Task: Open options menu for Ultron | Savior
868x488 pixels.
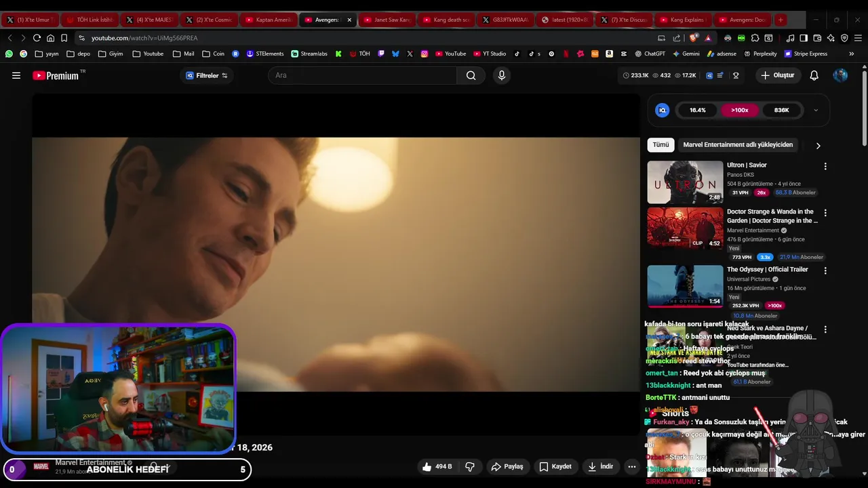Action: point(825,166)
